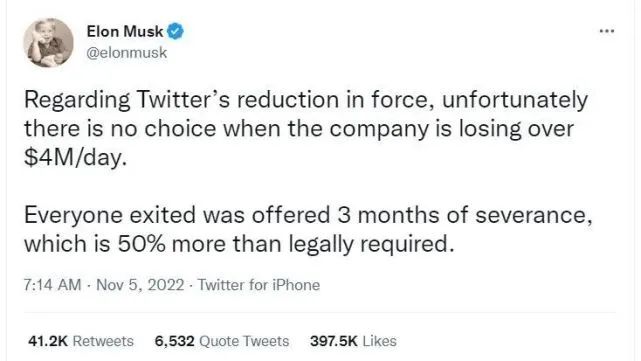Click the word Twitter's in the tweet

(183, 100)
